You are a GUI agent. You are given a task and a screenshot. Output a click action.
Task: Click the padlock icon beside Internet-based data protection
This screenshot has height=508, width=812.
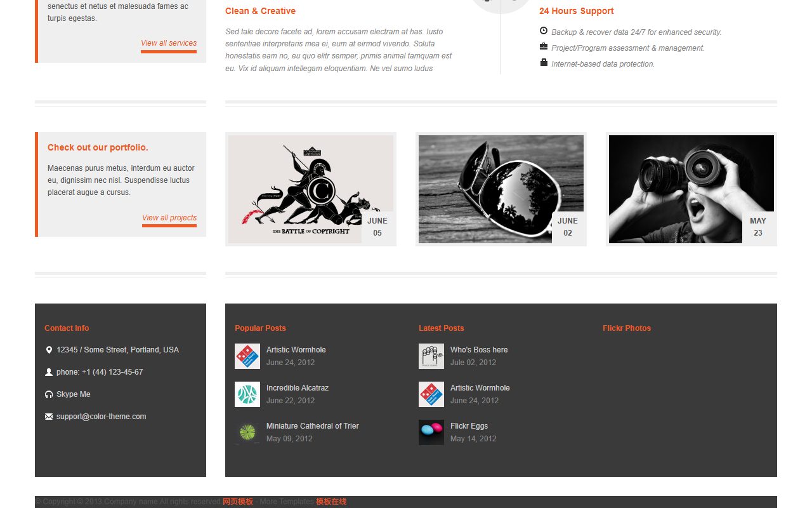click(544, 62)
